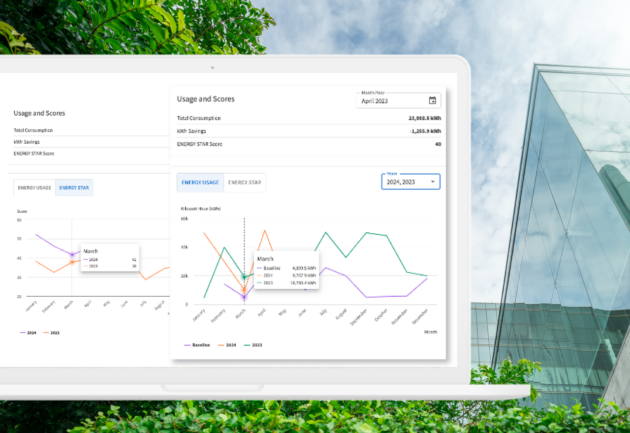This screenshot has width=630, height=433.
Task: Click the green March data point on the usage chart
Action: click(x=244, y=277)
